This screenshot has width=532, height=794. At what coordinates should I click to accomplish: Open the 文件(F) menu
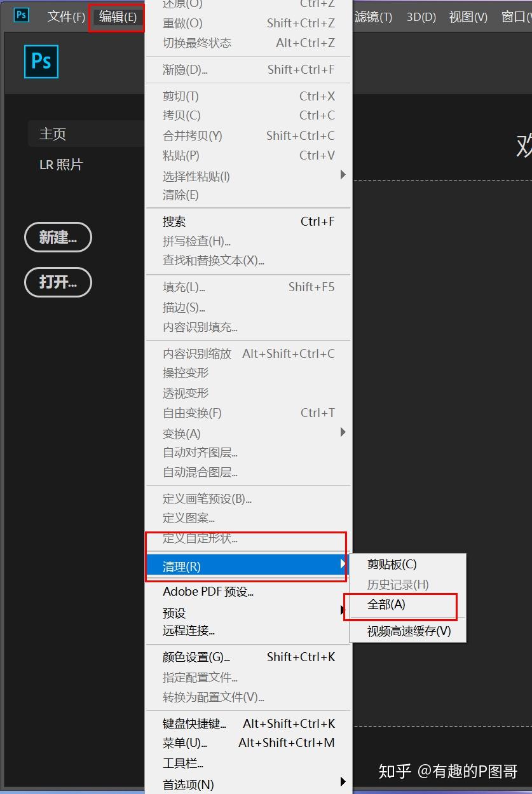pyautogui.click(x=65, y=17)
